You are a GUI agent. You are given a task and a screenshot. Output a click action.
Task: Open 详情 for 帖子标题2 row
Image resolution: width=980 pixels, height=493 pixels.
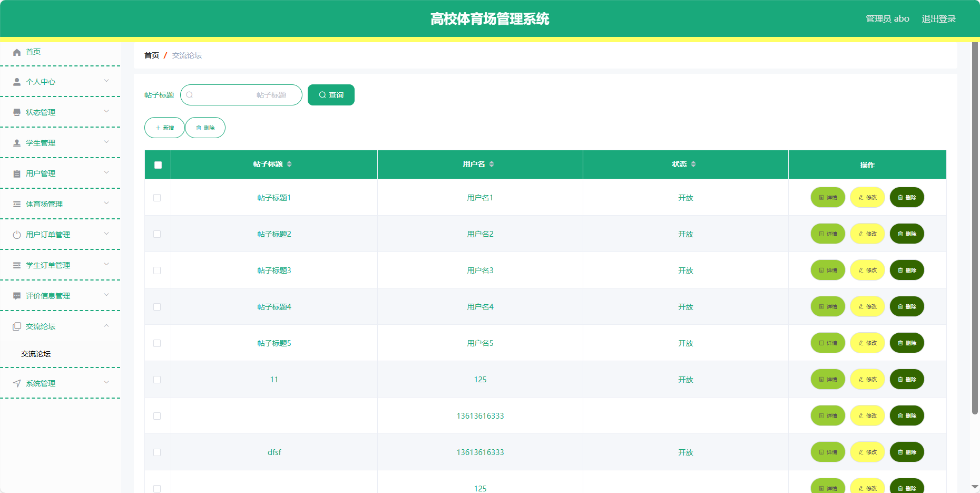coord(828,234)
